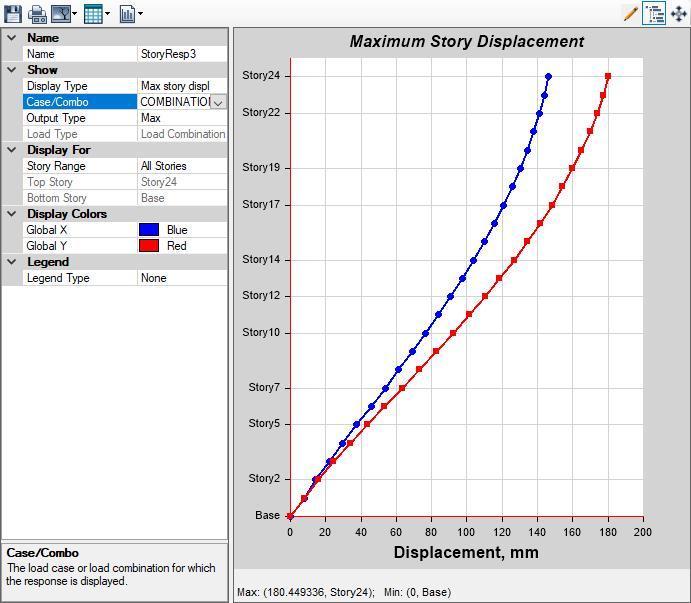Open the table icon dropdown arrow

(107, 14)
